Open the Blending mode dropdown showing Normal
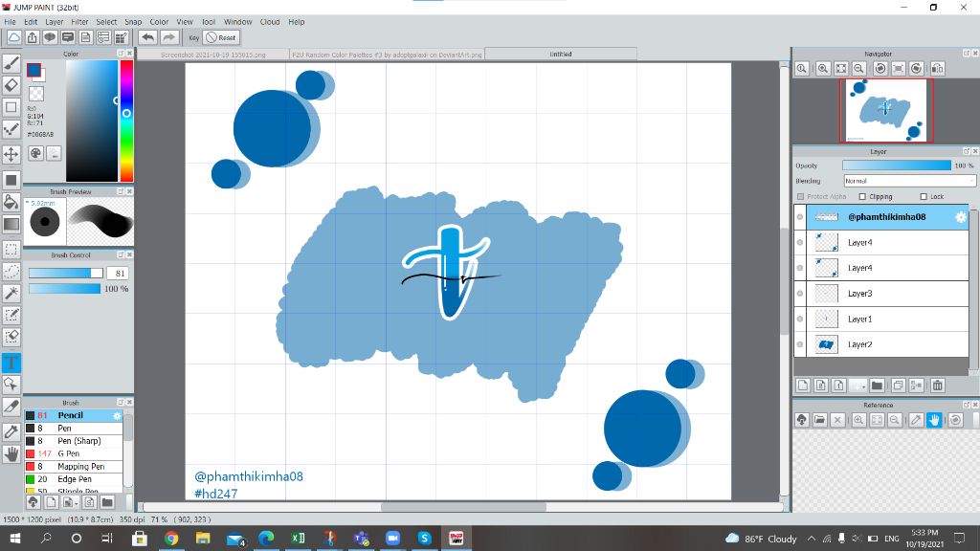The image size is (980, 551). point(909,181)
